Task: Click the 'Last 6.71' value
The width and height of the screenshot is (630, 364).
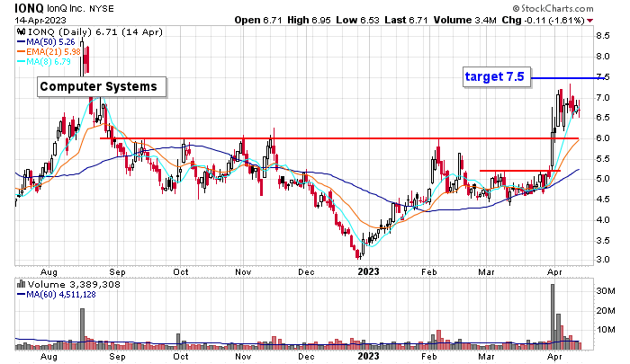Action: coord(406,20)
